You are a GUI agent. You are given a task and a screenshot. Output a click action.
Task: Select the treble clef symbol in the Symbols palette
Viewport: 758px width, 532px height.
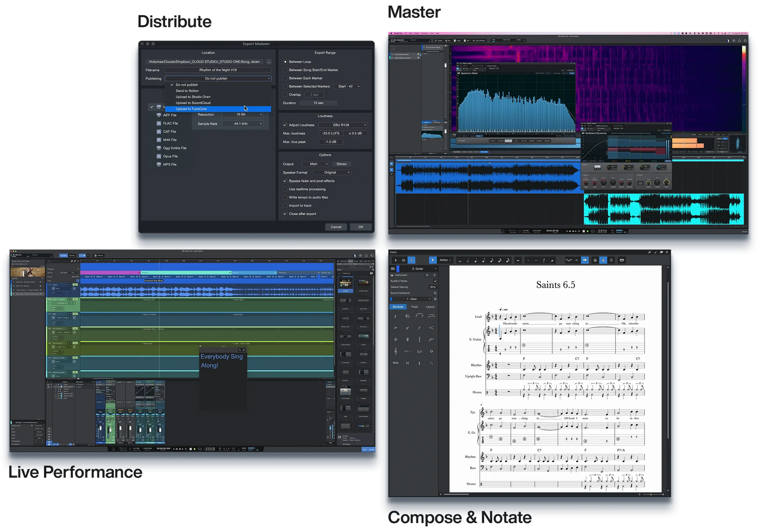[x=396, y=351]
